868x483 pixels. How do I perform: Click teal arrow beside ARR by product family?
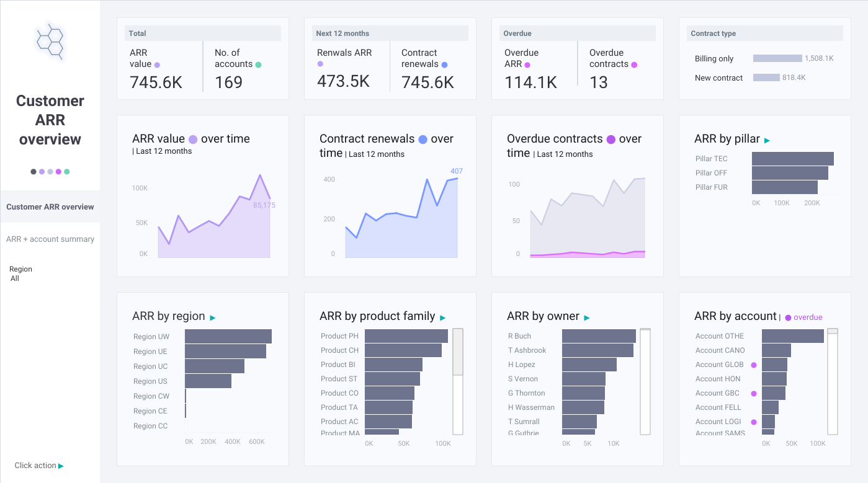click(443, 318)
